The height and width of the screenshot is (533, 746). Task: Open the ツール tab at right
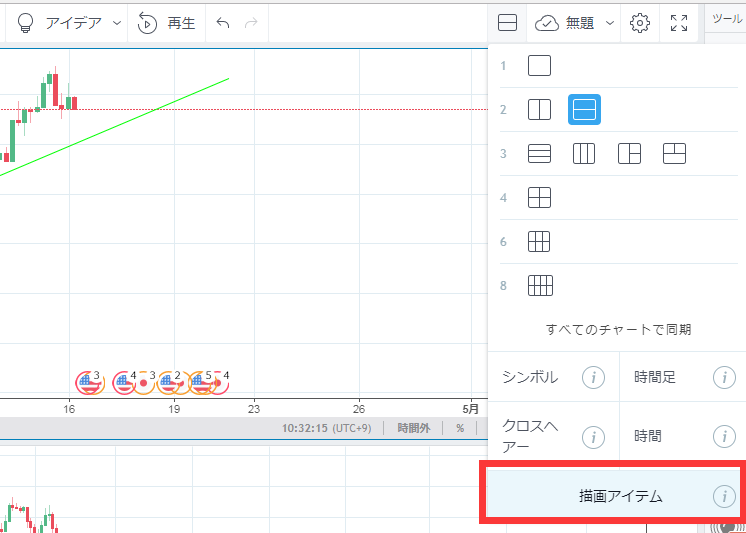tap(726, 19)
